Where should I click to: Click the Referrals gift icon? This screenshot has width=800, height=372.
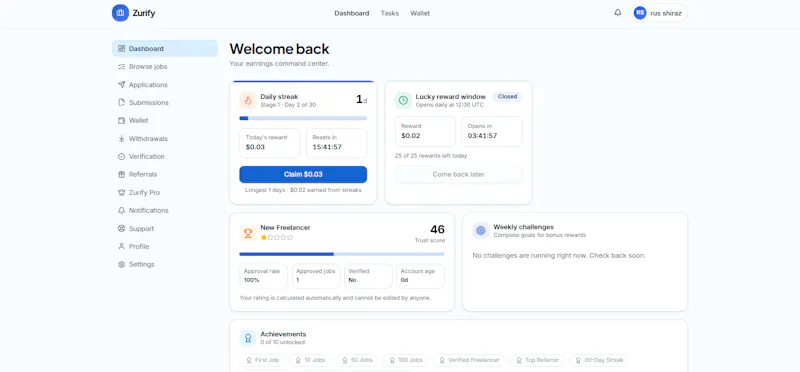121,175
